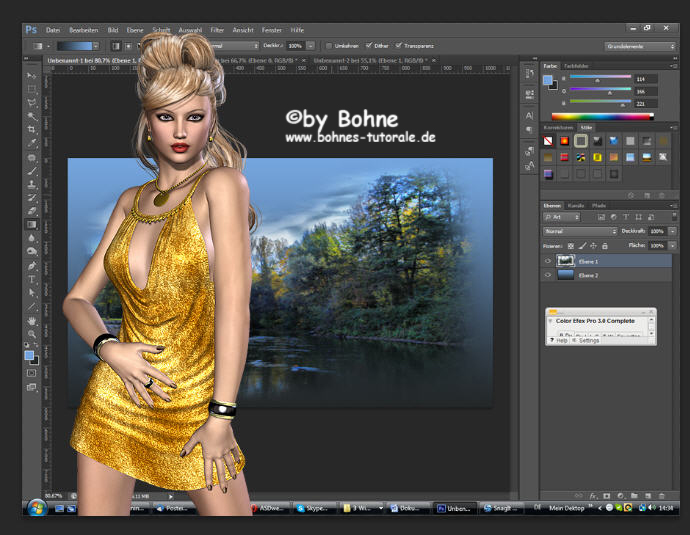Image resolution: width=690 pixels, height=535 pixels.
Task: Open the layer blend mode dropdown
Action: pos(580,231)
